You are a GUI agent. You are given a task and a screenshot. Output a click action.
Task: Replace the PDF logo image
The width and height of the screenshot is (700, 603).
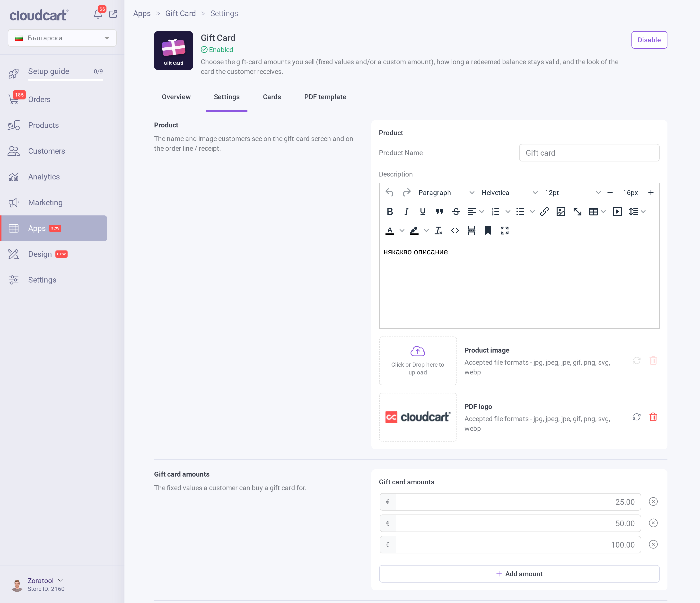point(637,417)
